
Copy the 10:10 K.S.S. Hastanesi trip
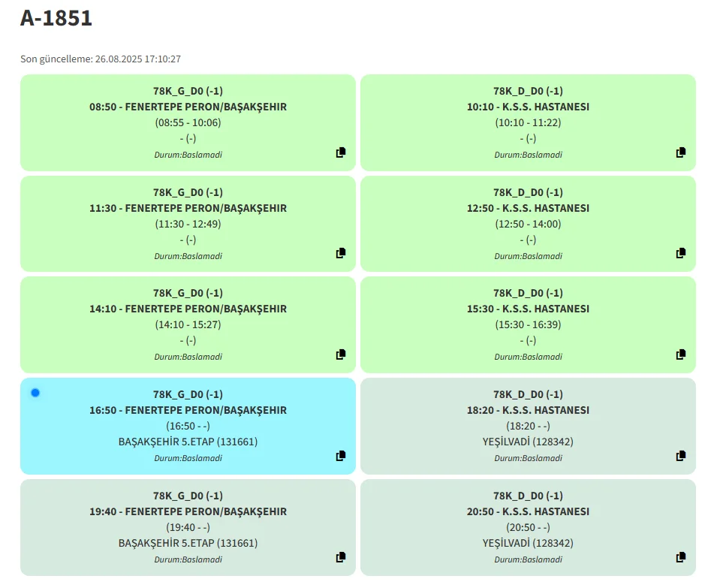pyautogui.click(x=681, y=152)
